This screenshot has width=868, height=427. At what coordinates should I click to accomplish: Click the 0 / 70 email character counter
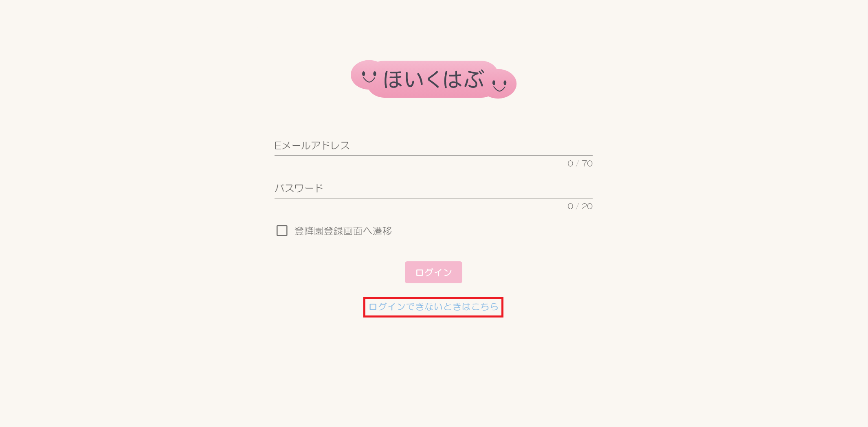[x=580, y=164]
